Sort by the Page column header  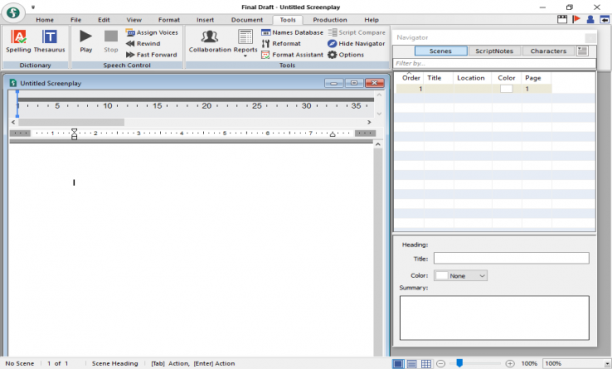tap(536, 78)
